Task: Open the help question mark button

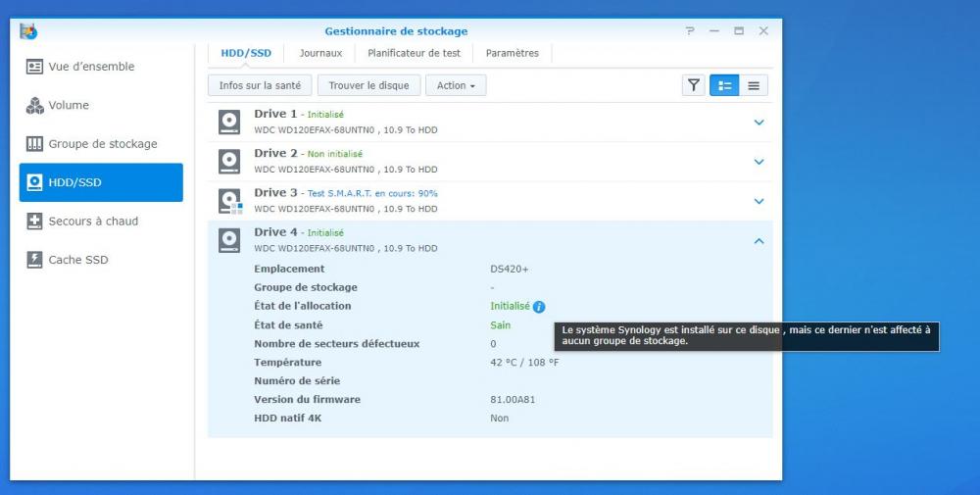Action: [x=690, y=31]
